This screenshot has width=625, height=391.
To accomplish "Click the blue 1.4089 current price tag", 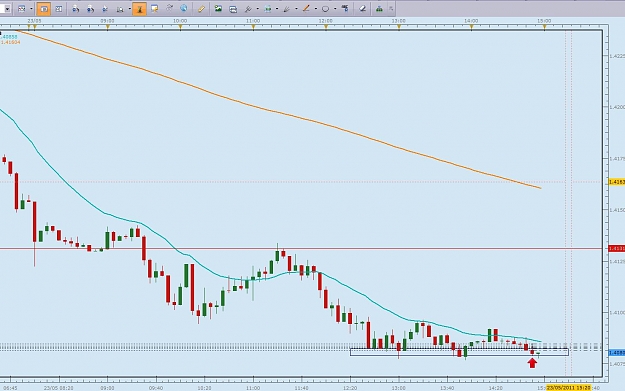I will (x=617, y=352).
